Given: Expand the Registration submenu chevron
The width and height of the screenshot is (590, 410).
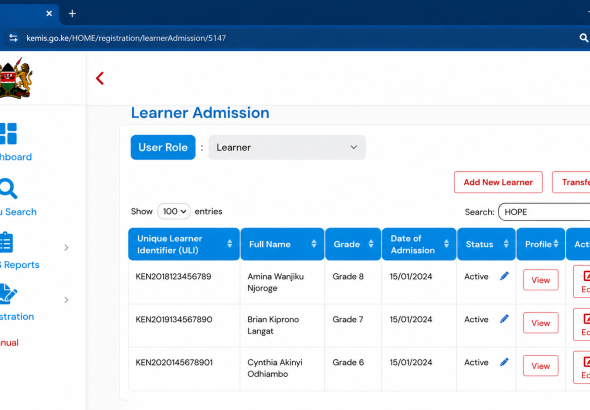Looking at the screenshot, I should (x=67, y=300).
